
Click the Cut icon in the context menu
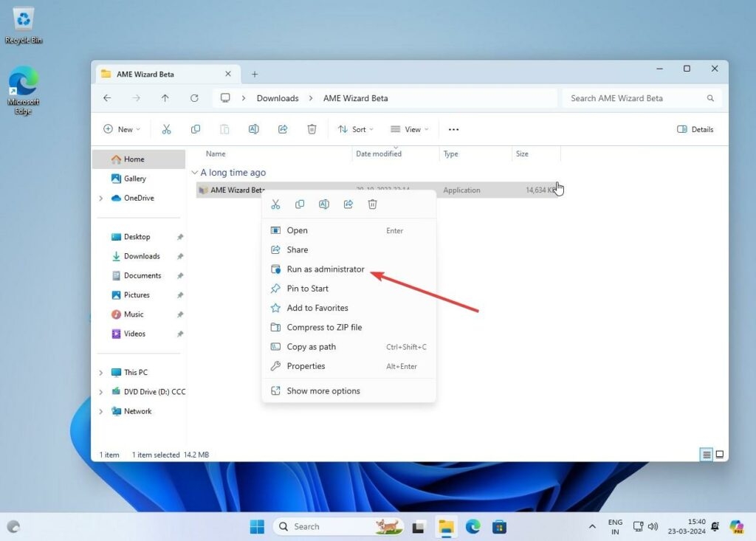[x=275, y=204]
